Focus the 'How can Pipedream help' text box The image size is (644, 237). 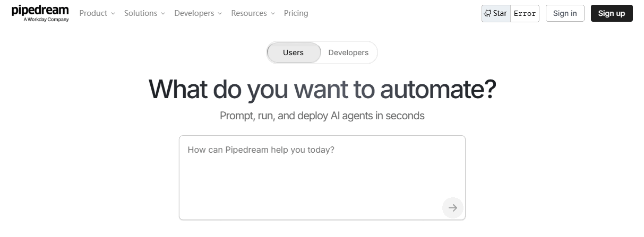click(322, 178)
